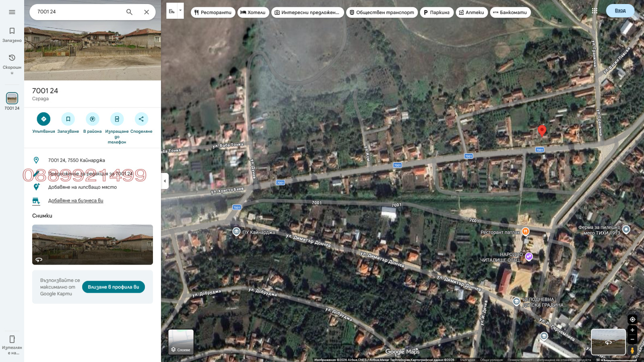Screen dimensions: 644x362
Task: Click the Споделяне share icon
Action: coord(141,119)
